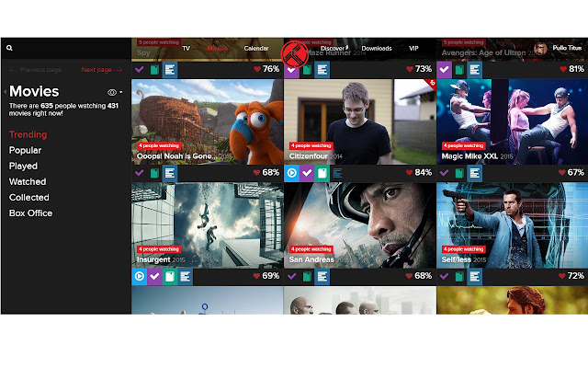Open the search magnifier icon
The image size is (588, 368).
click(9, 48)
